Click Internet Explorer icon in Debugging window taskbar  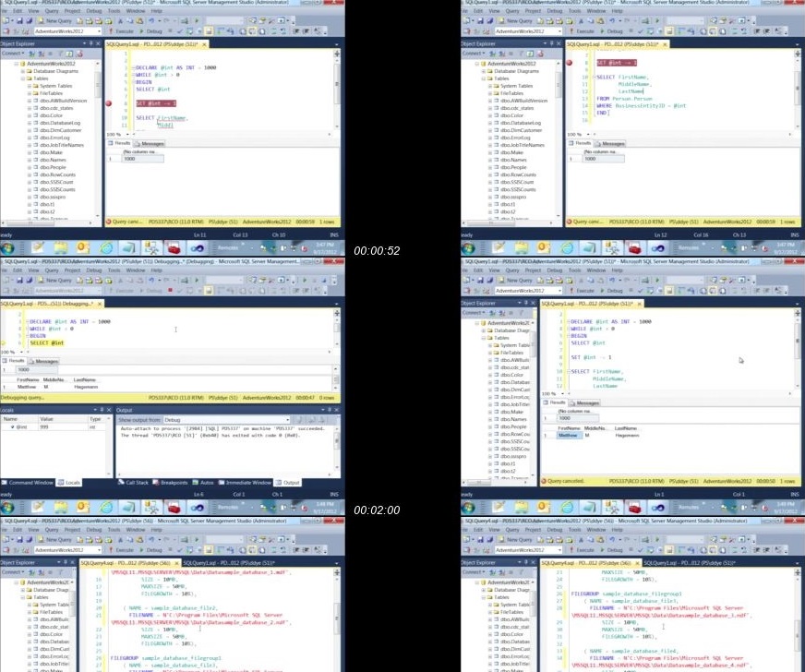[106, 508]
